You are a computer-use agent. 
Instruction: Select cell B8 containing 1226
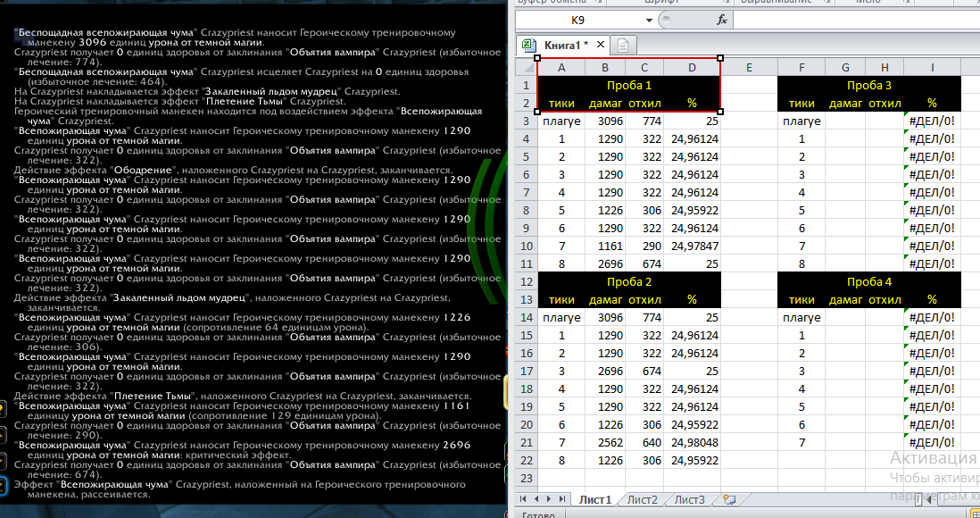[x=605, y=210]
